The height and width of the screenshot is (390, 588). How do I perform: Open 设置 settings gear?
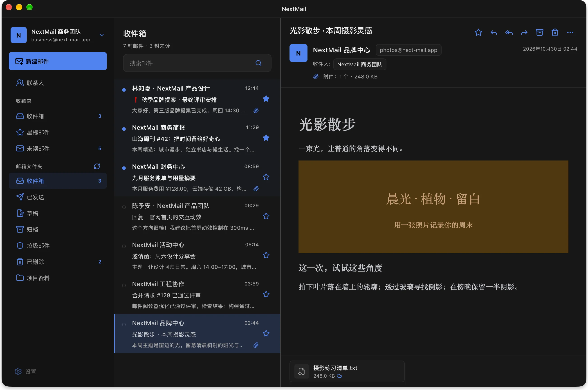pyautogui.click(x=18, y=371)
